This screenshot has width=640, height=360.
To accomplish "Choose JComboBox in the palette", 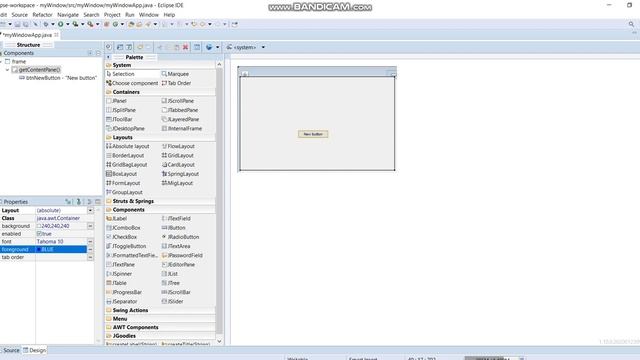I will 123,228.
